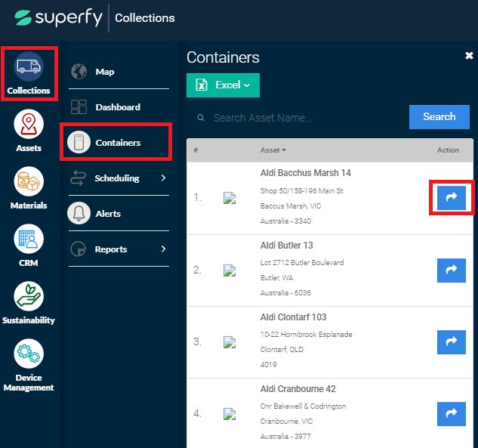Open the CRM module icon
478x448 pixels.
pos(29,239)
